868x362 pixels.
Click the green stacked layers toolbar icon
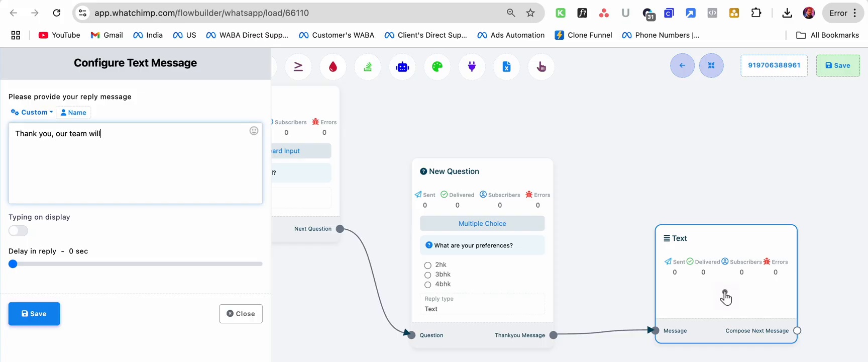pos(368,67)
